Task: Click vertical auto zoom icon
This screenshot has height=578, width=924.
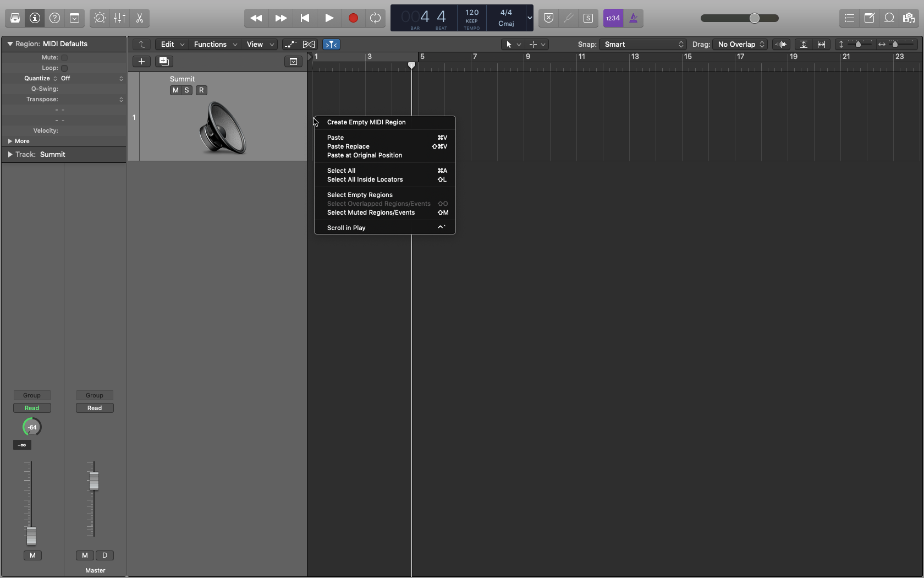Action: click(x=804, y=44)
